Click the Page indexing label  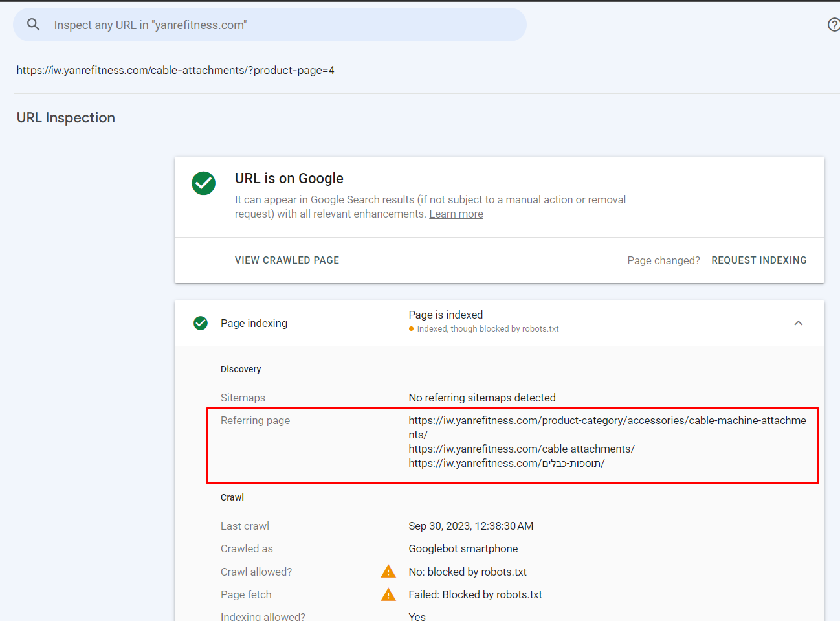coord(254,323)
